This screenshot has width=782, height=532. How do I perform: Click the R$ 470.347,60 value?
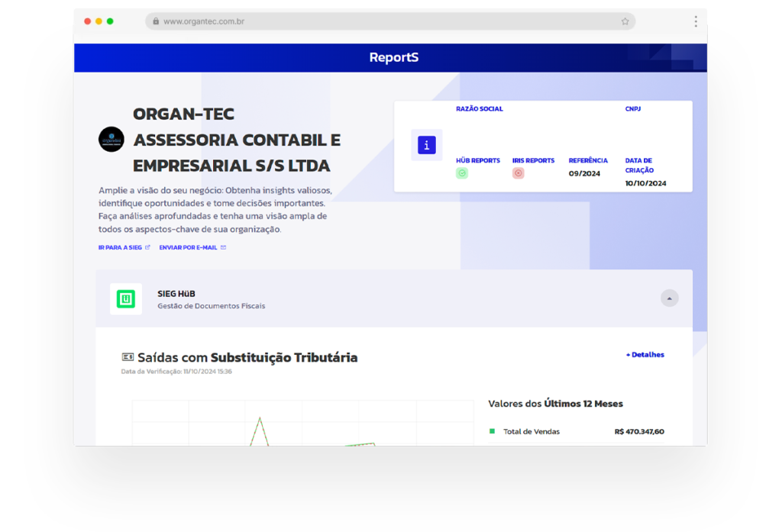point(639,431)
